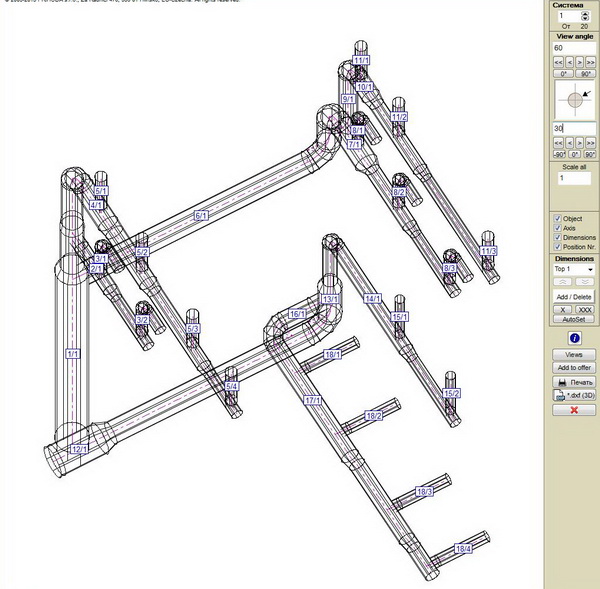Open Views button
The width and height of the screenshot is (600, 589).
574,355
